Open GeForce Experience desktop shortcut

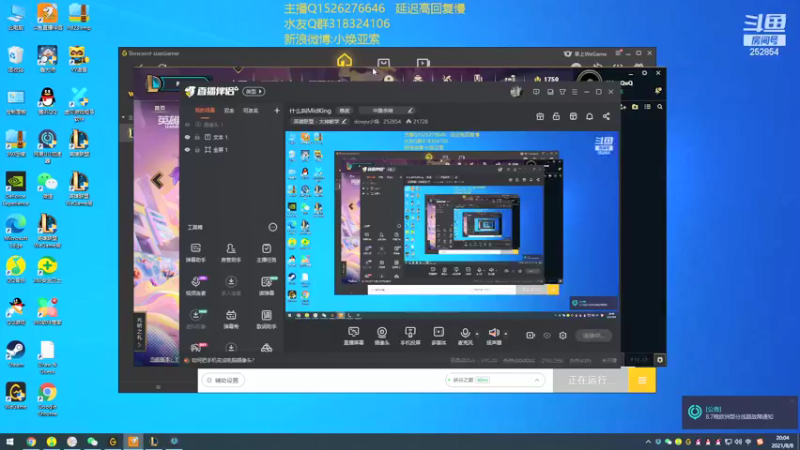pyautogui.click(x=16, y=189)
